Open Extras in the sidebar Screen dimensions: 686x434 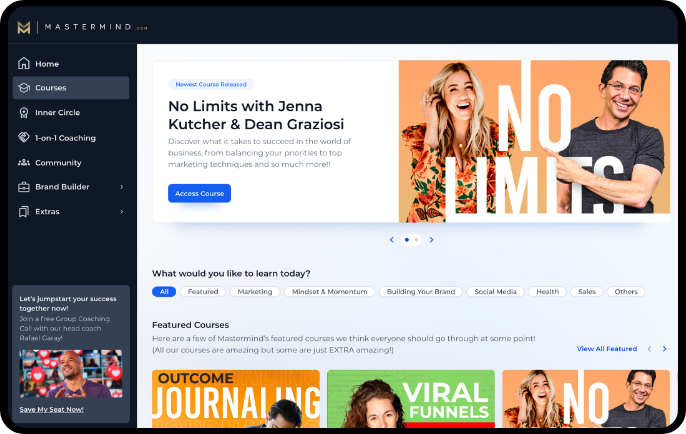[x=71, y=211]
